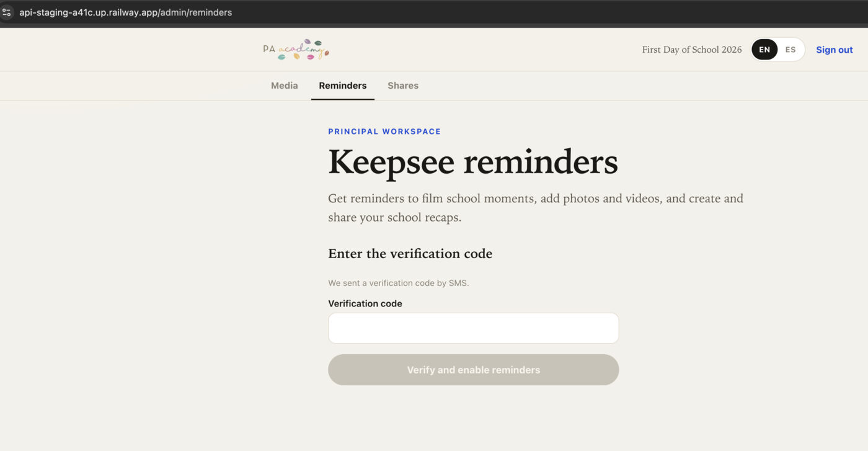Viewport: 868px width, 451px height.
Task: Go to the Shares tab
Action: pos(403,86)
